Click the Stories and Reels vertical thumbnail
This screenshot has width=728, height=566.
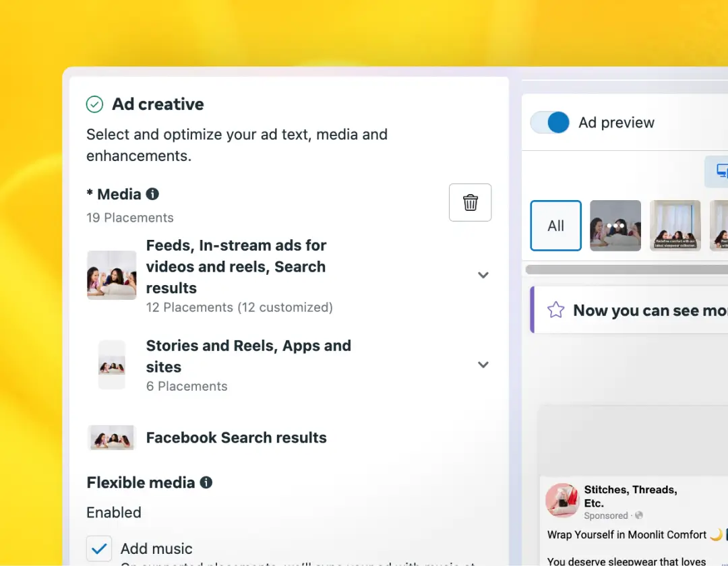pos(111,365)
